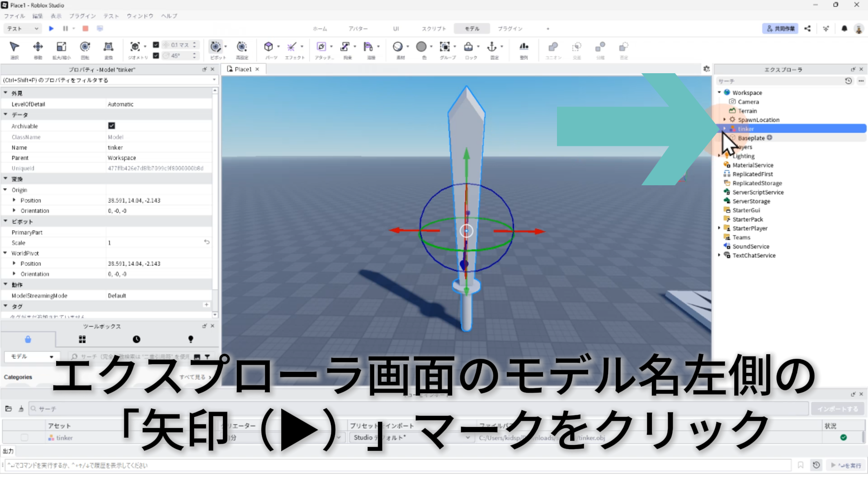Expand the StarterPlayer tree node
Screen dimensions: 868x488
coord(719,228)
